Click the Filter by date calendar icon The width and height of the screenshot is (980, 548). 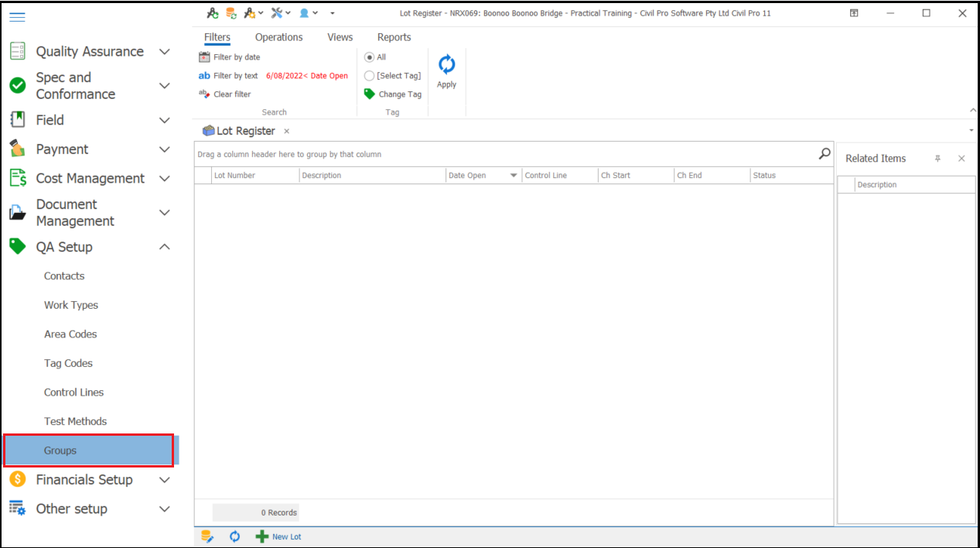tap(204, 57)
